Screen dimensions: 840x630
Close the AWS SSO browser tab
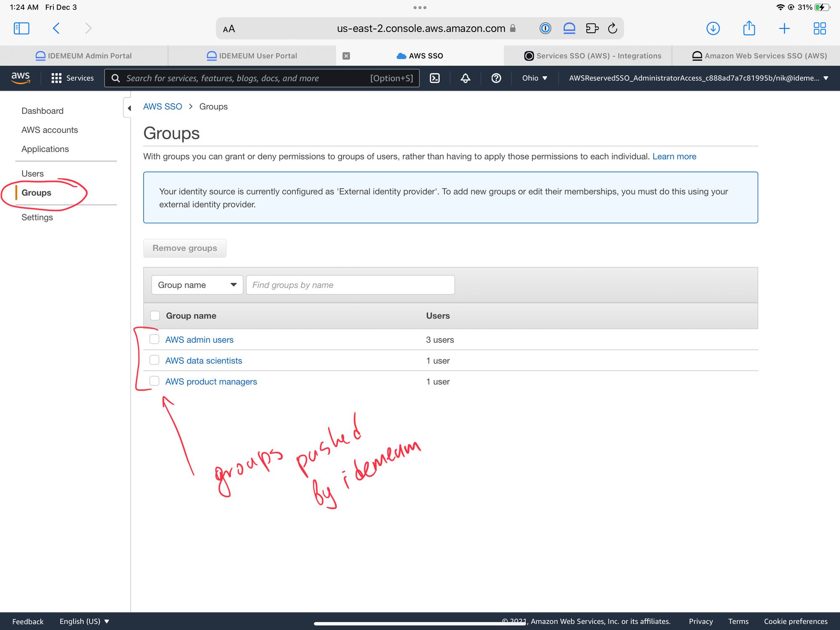346,56
